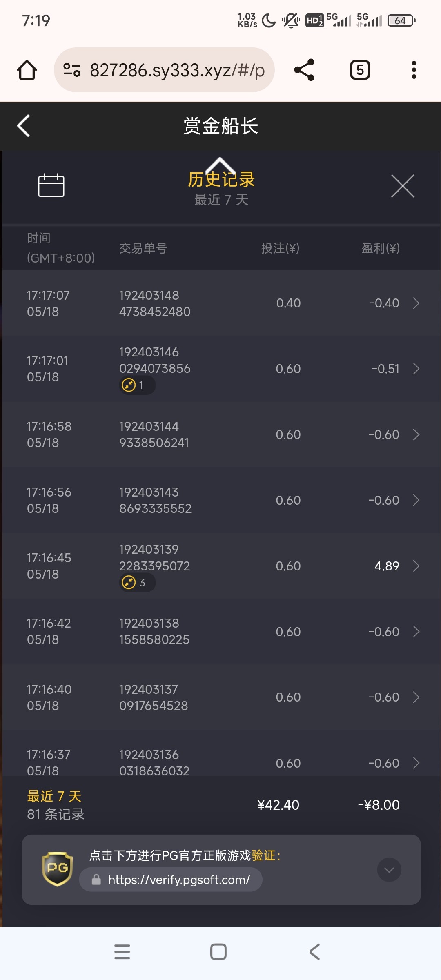Open the calendar date filter icon
This screenshot has height=980, width=441.
(51, 185)
